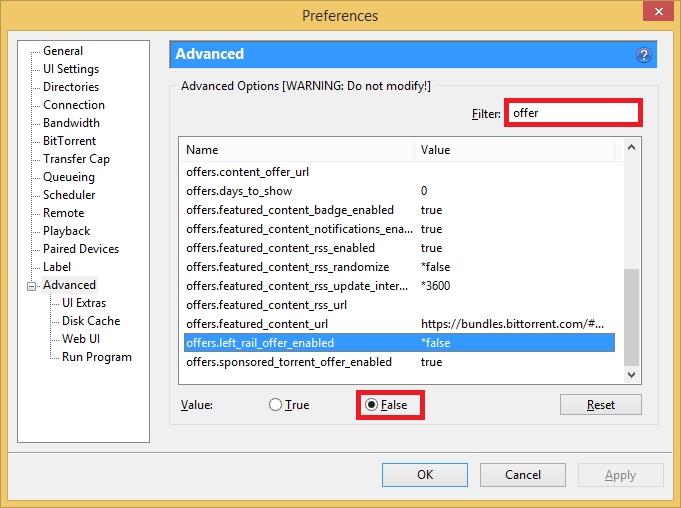Image resolution: width=681 pixels, height=508 pixels.
Task: Sort list by Name column header
Action: point(297,150)
